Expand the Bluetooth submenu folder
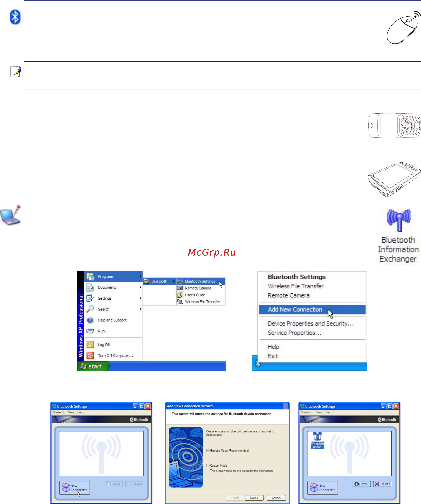 point(159,281)
